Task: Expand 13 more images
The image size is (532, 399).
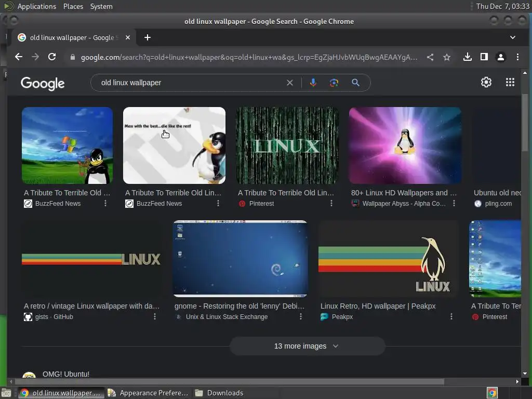Action: pos(307,346)
